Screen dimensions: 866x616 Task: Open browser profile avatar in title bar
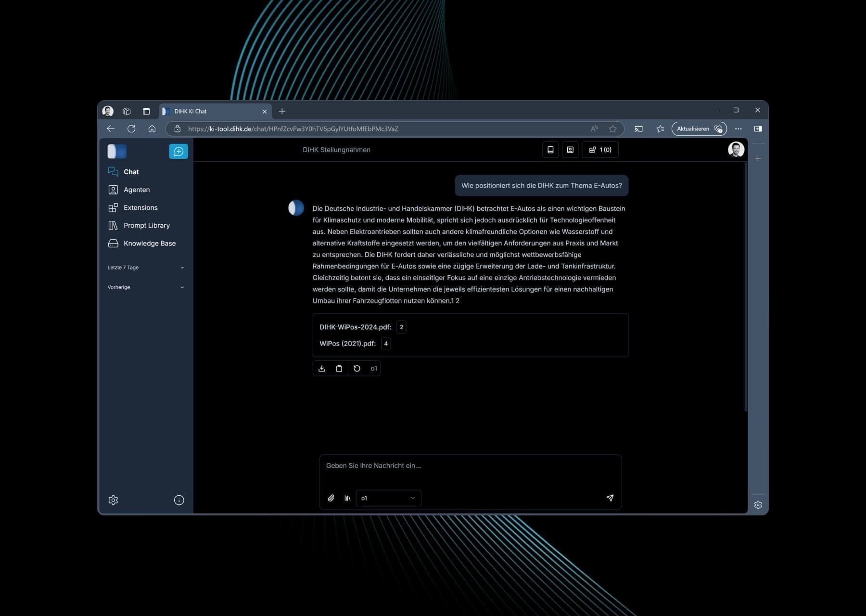tap(108, 111)
